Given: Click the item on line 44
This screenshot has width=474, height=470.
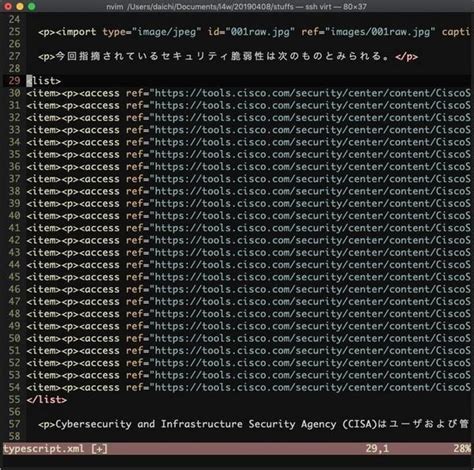Looking at the screenshot, I should point(248,265).
